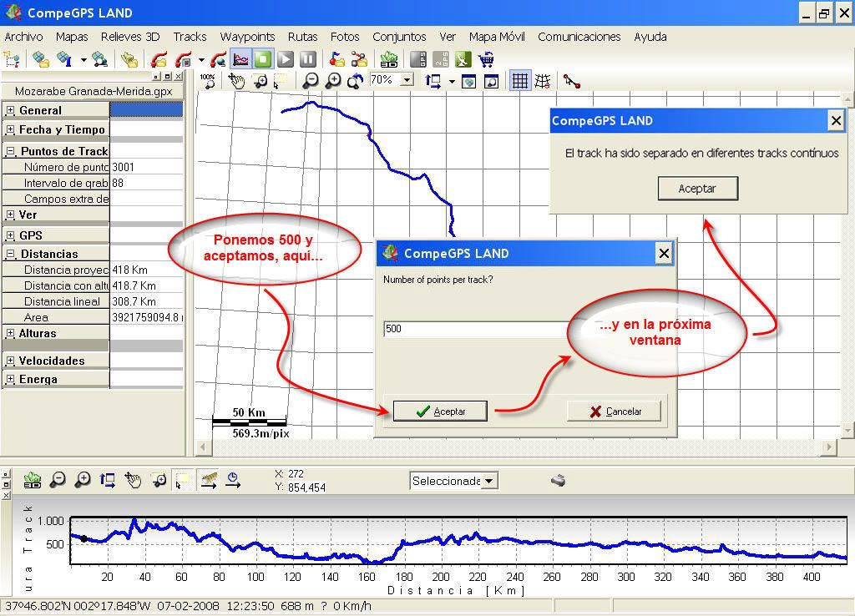Viewport: 855px width, 616px height.
Task: Zoom out the elevation graph
Action: pos(58,480)
